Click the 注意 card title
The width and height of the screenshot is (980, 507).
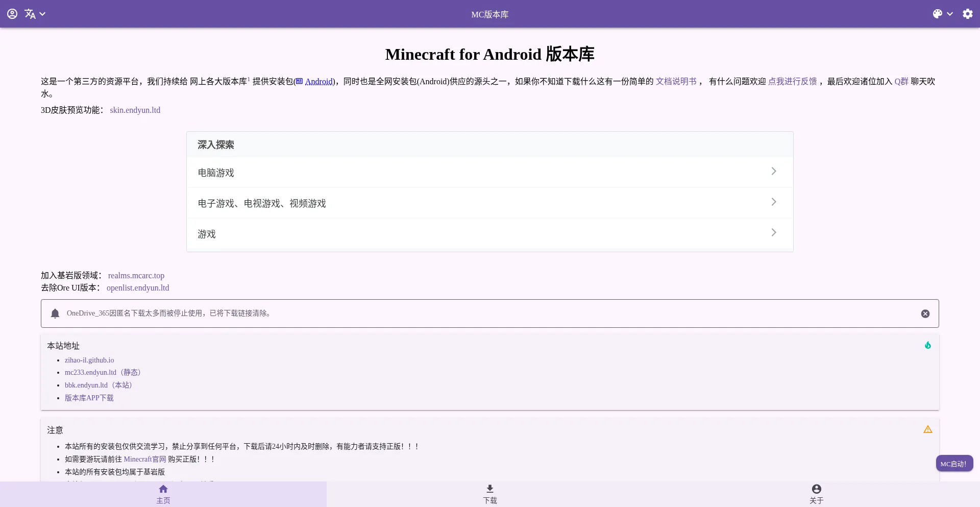click(55, 430)
